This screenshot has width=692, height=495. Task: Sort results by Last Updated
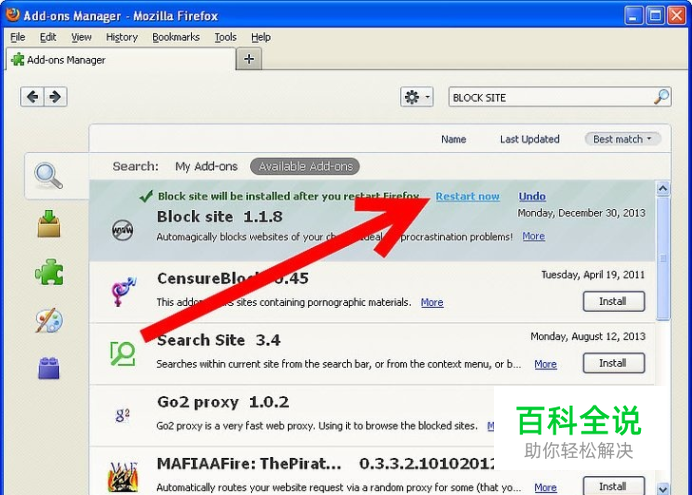pos(530,139)
